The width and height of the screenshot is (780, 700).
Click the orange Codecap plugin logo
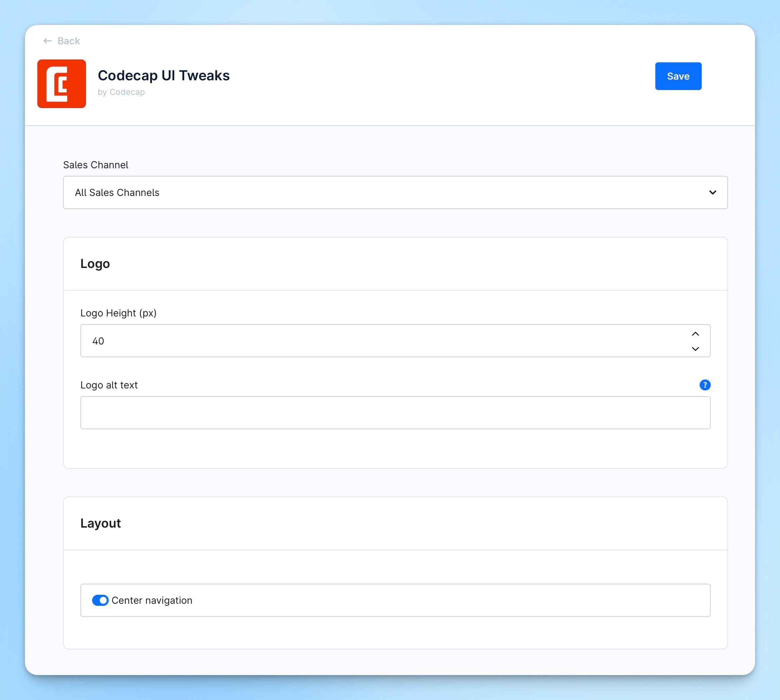pos(62,84)
